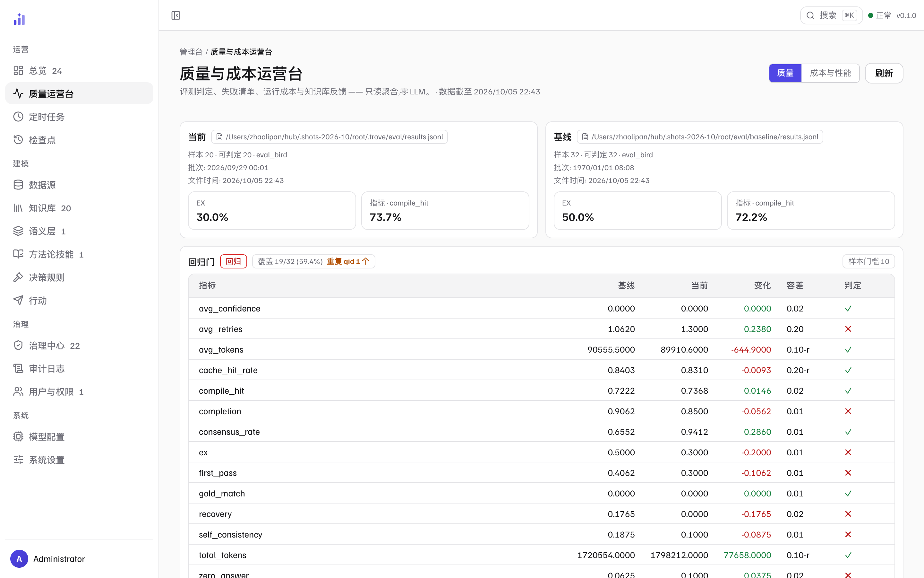Click self_consistency metric name
This screenshot has height=578, width=924.
click(x=231, y=535)
